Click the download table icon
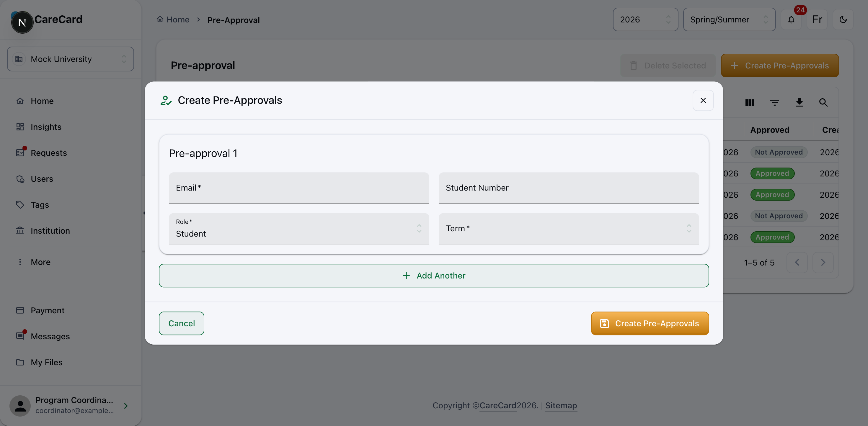 pos(799,102)
